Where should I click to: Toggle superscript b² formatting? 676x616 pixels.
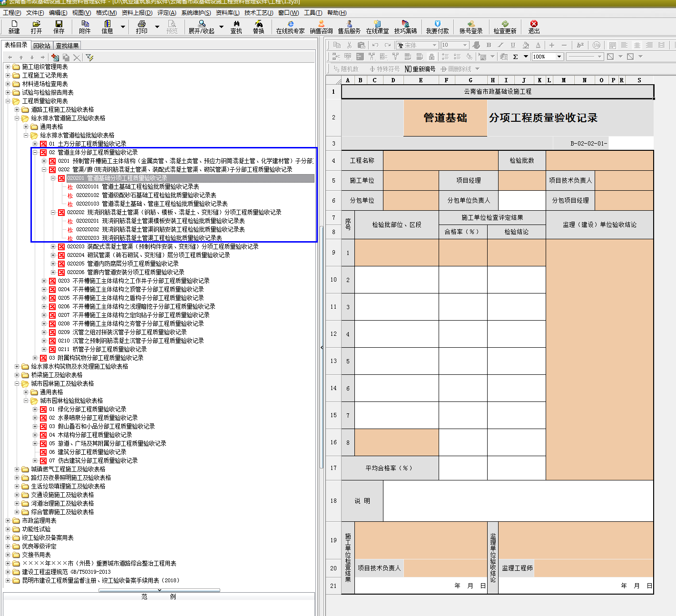(580, 45)
